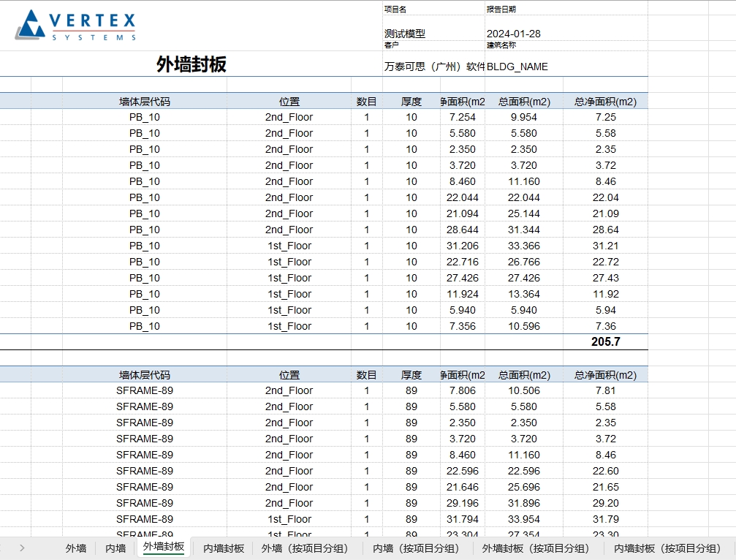Select the cell with value 31.794
Image resolution: width=736 pixels, height=560 pixels.
click(463, 519)
